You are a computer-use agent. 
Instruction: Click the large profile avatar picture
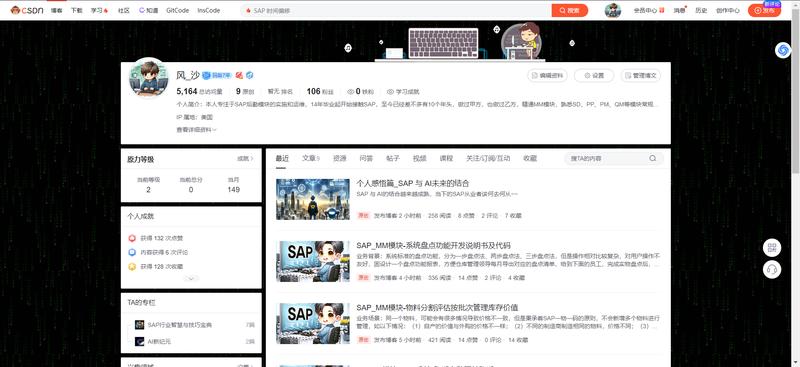(148, 78)
